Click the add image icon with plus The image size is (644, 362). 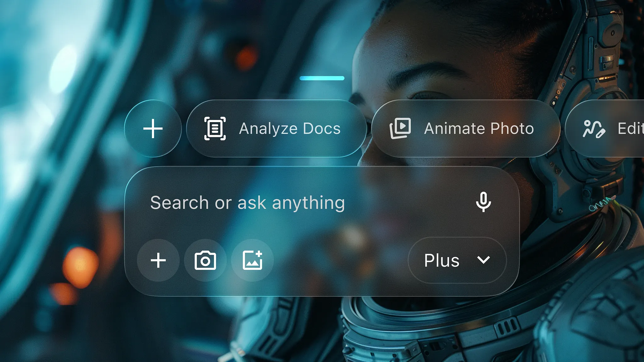coord(253,260)
